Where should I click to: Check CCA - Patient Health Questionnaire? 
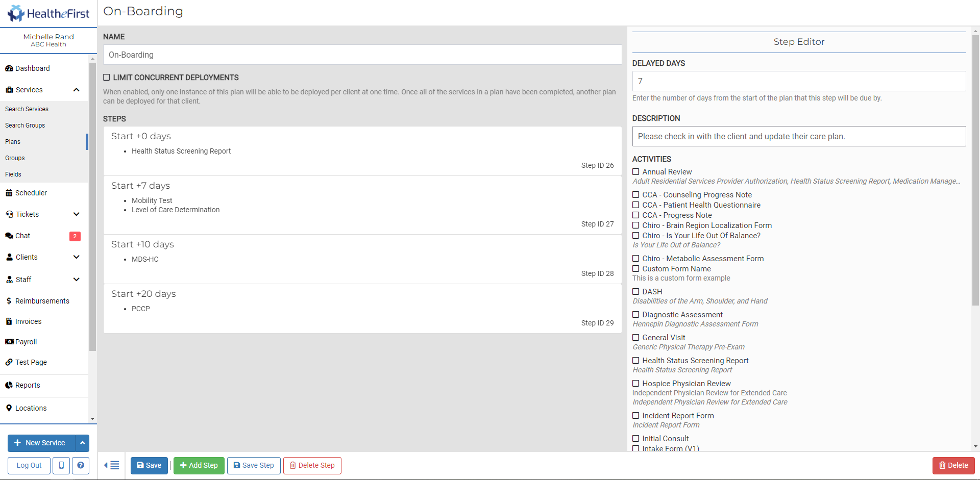(x=636, y=205)
